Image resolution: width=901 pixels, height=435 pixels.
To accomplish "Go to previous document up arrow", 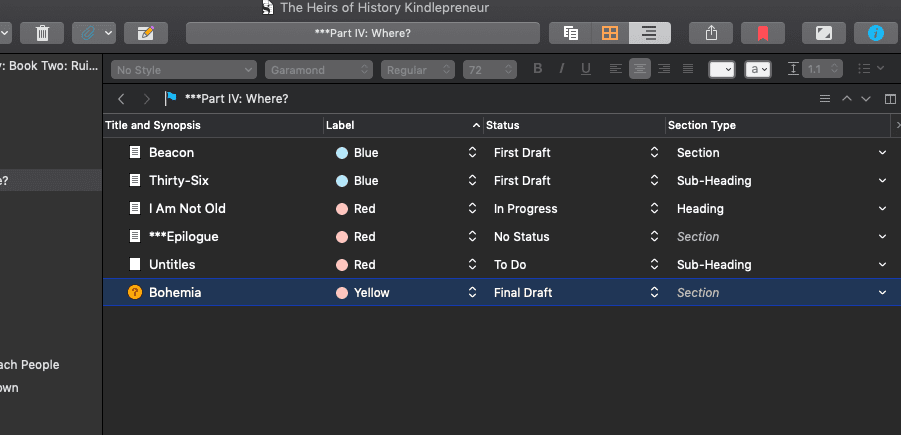I will click(846, 99).
